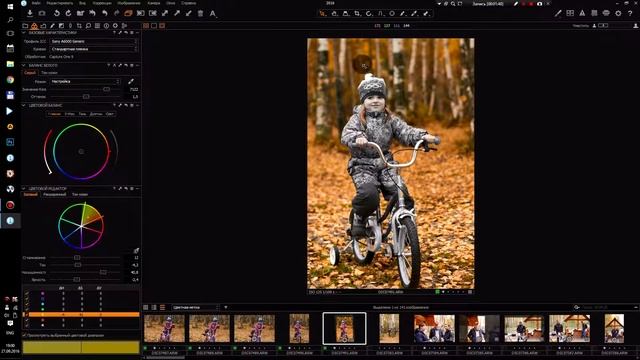Open the Вид menu
The height and width of the screenshot is (360, 640).
(x=82, y=3)
